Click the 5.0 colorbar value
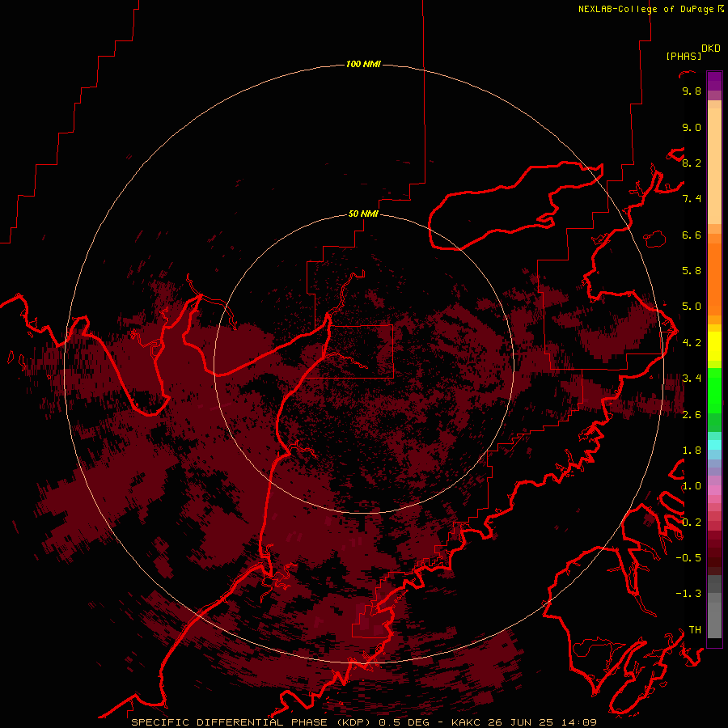This screenshot has height=728, width=728. click(692, 307)
